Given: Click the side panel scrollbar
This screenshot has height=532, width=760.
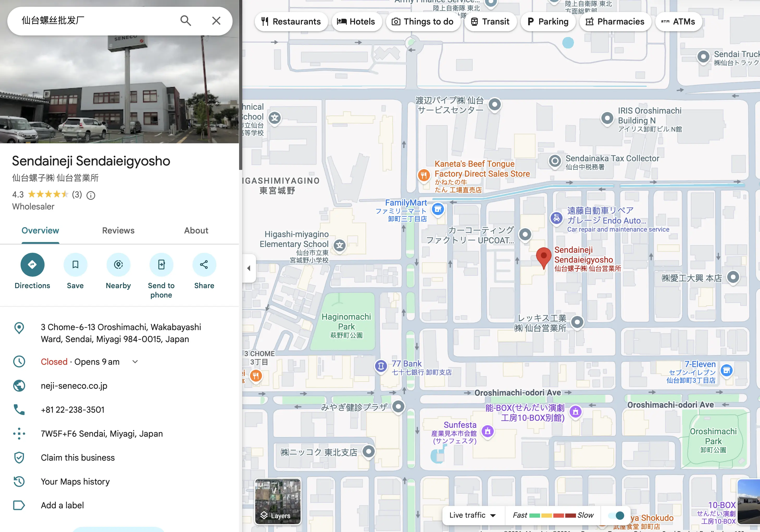Looking at the screenshot, I should tap(241, 85).
